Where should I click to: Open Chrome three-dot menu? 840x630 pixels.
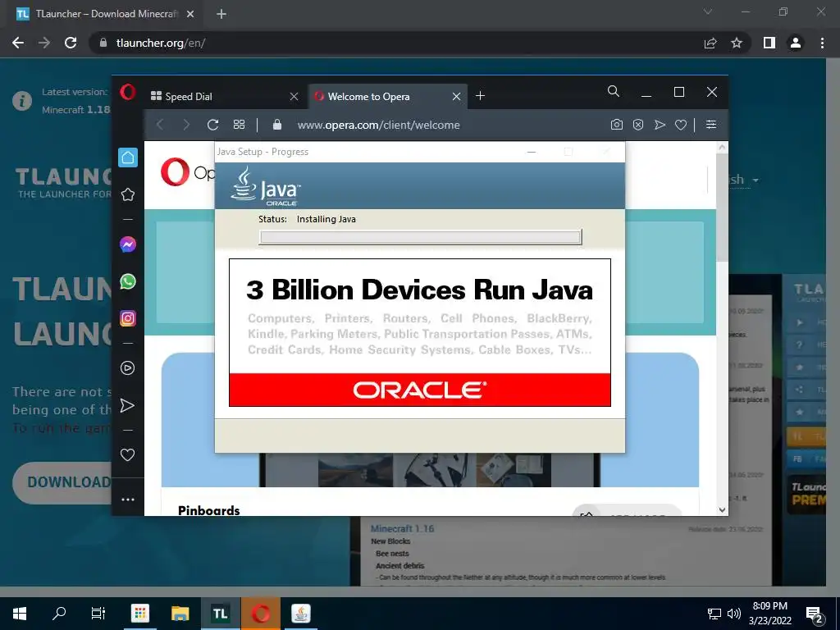822,43
